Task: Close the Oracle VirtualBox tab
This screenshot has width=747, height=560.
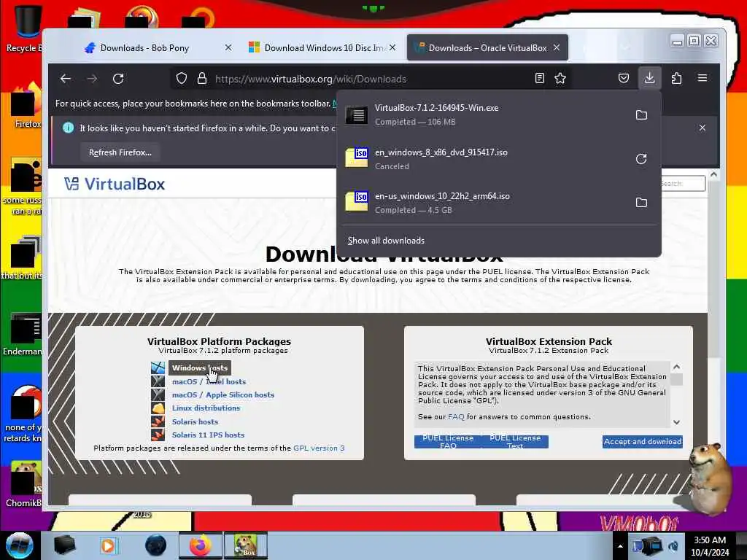Action: (x=557, y=47)
